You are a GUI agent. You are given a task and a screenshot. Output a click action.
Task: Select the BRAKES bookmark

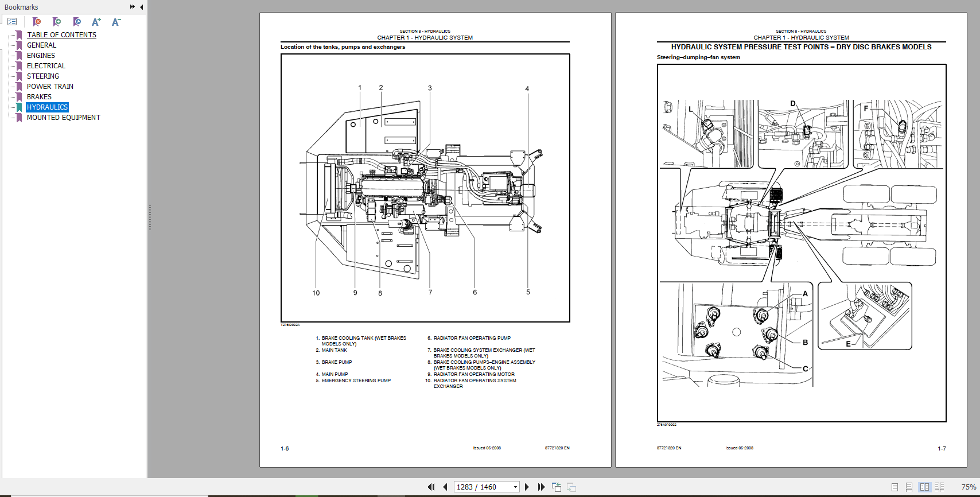pyautogui.click(x=39, y=97)
